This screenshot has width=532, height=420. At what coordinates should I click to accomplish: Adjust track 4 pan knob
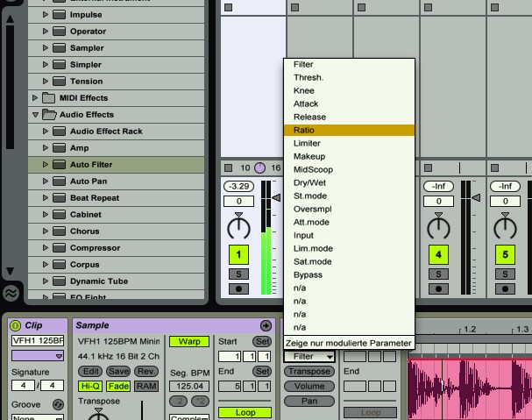(x=438, y=227)
